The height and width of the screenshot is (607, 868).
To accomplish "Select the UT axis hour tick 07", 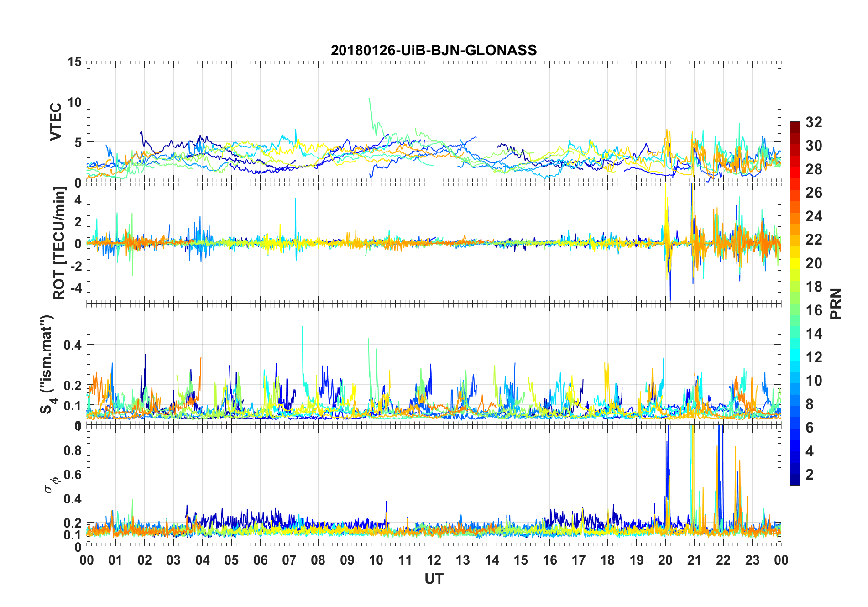I will (289, 560).
